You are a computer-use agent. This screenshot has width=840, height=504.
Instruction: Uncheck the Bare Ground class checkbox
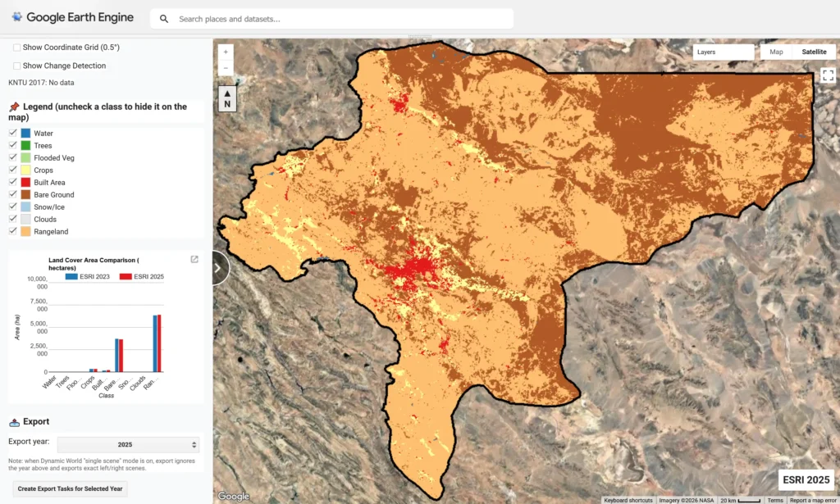pyautogui.click(x=13, y=194)
